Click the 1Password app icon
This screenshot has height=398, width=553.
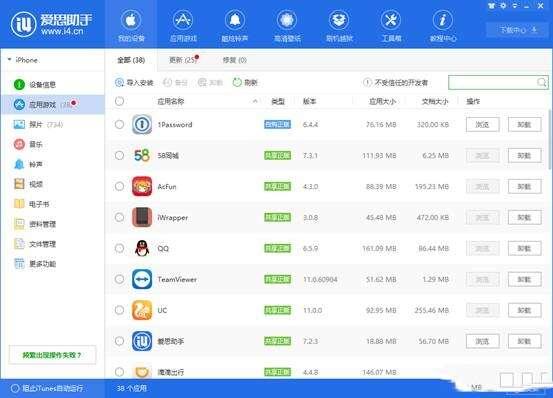pyautogui.click(x=142, y=124)
